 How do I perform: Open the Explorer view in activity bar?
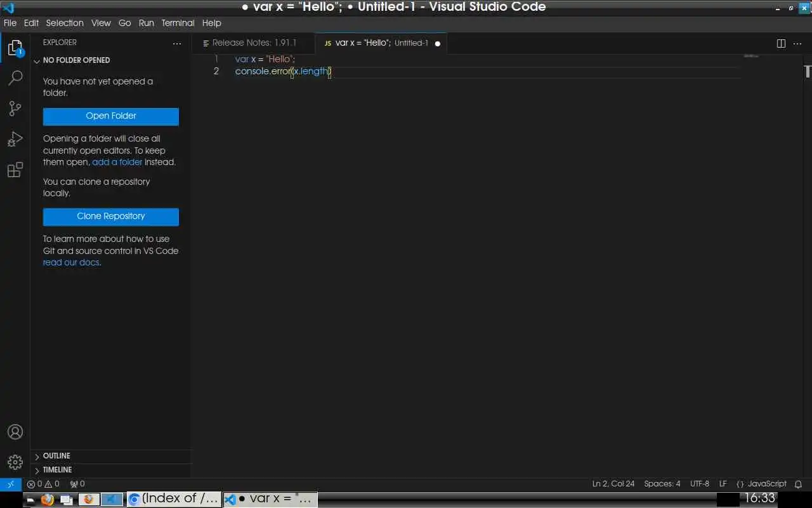coord(15,48)
